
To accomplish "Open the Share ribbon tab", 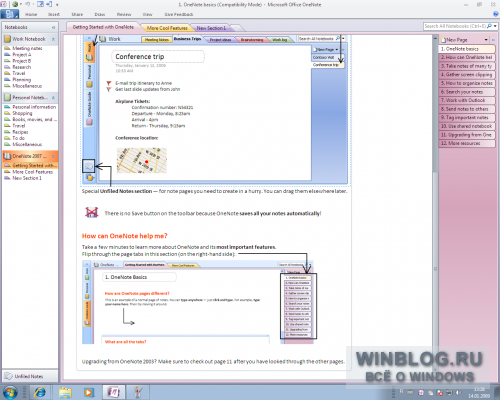I will pyautogui.click(x=77, y=14).
